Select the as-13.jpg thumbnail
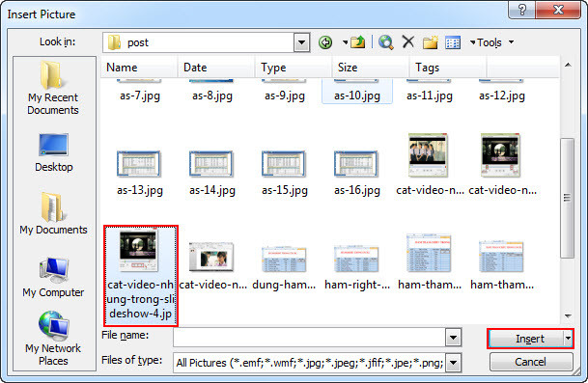 click(x=139, y=164)
